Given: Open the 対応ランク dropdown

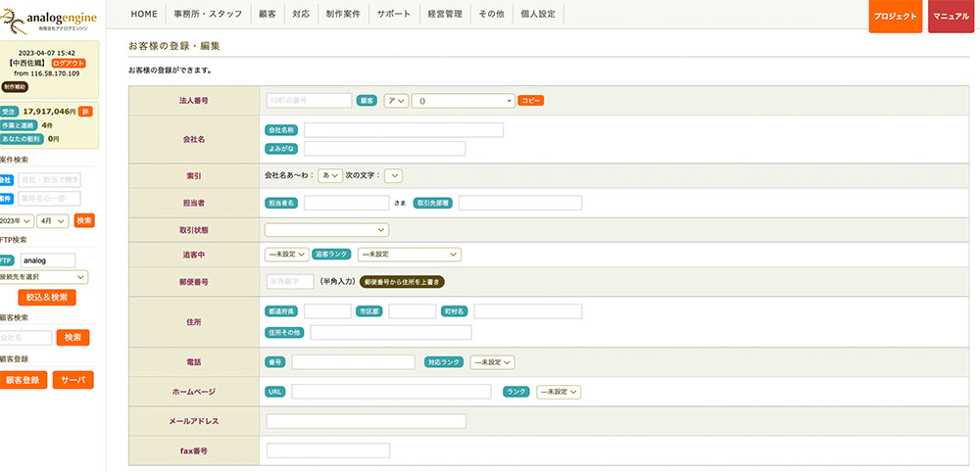Looking at the screenshot, I should click(493, 362).
